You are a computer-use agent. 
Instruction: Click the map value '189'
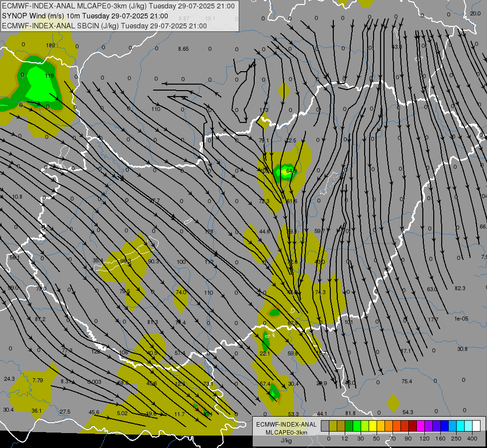50,45
